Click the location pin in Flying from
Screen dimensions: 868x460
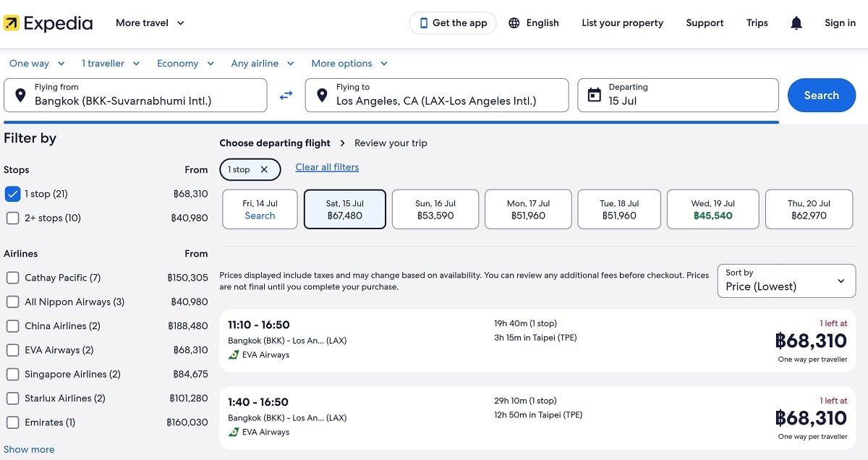tap(20, 95)
